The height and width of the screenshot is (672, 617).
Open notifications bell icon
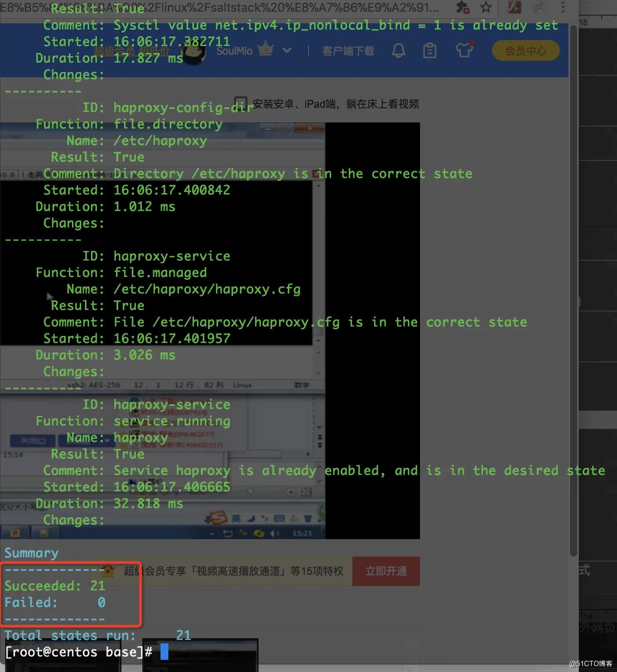398,51
